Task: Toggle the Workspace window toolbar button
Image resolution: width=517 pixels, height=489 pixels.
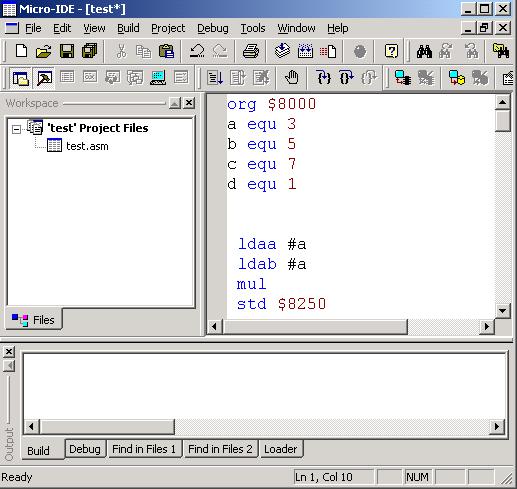Action: 21,78
